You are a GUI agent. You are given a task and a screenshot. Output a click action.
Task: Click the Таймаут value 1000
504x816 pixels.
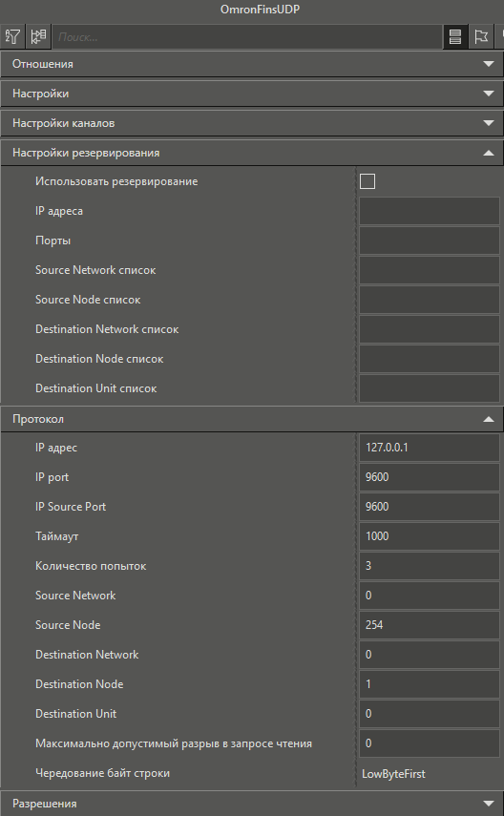(429, 536)
